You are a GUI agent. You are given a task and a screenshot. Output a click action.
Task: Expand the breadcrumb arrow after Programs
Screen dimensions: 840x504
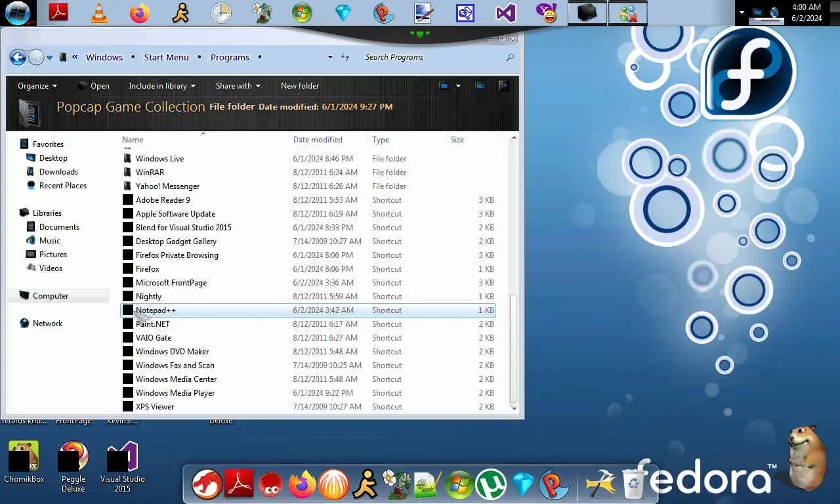coord(260,57)
